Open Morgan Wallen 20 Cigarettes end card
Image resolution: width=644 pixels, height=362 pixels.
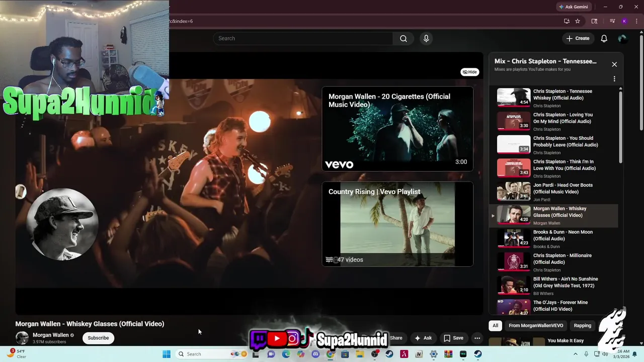(397, 129)
